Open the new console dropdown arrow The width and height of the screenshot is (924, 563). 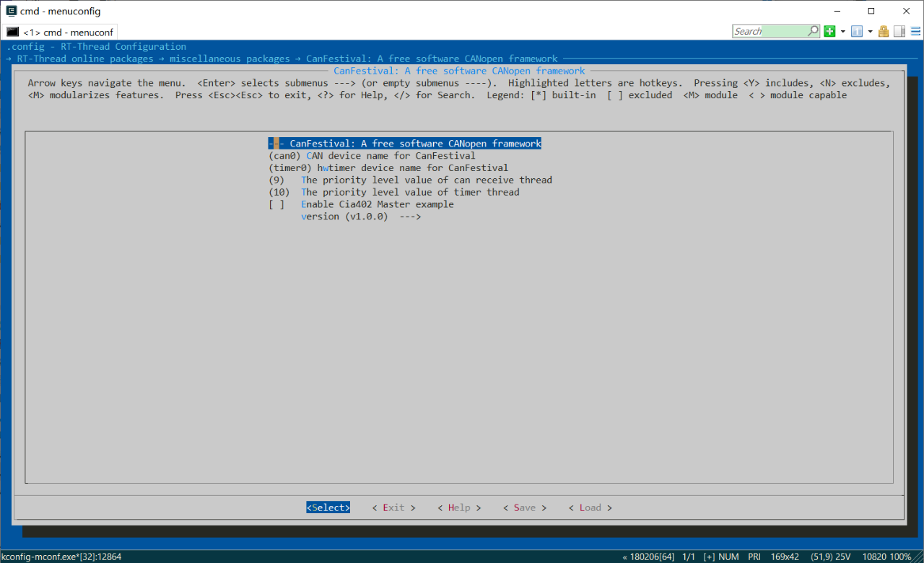842,32
